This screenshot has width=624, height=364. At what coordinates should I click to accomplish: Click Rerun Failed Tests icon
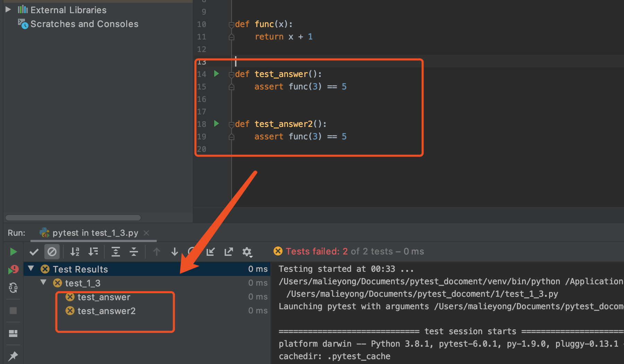point(13,269)
